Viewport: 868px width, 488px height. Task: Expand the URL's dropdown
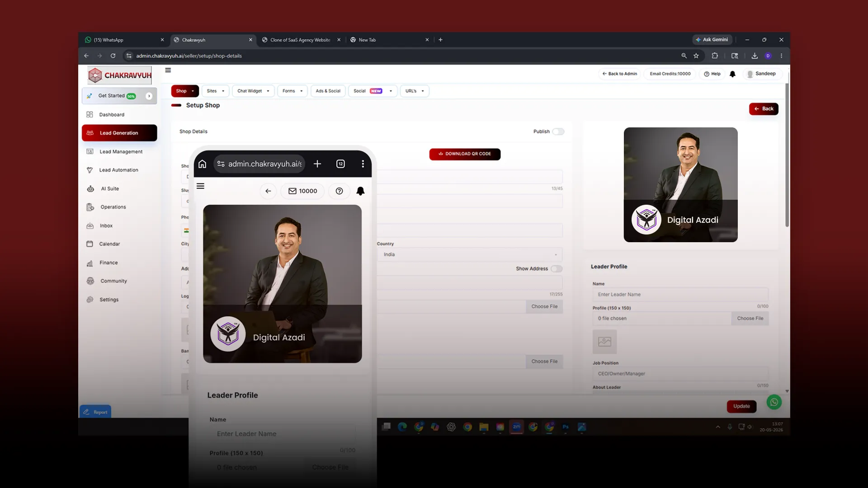tap(415, 91)
